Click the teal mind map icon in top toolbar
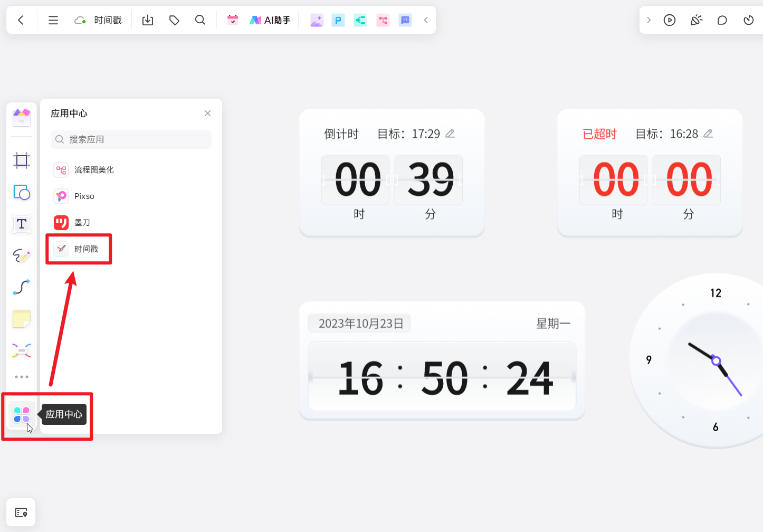This screenshot has width=763, height=532. (360, 20)
